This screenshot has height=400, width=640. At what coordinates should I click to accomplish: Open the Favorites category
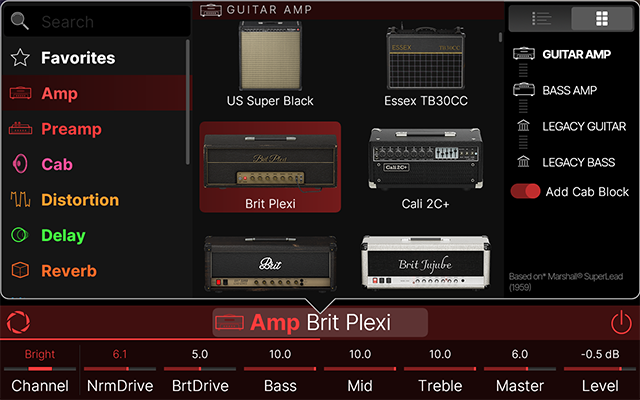pyautogui.click(x=97, y=58)
